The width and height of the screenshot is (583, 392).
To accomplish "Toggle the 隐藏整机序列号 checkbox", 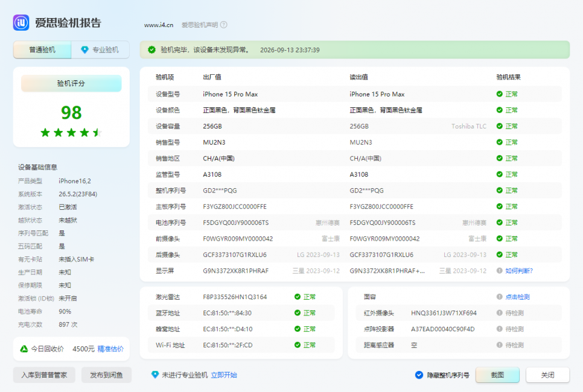I will [x=419, y=375].
